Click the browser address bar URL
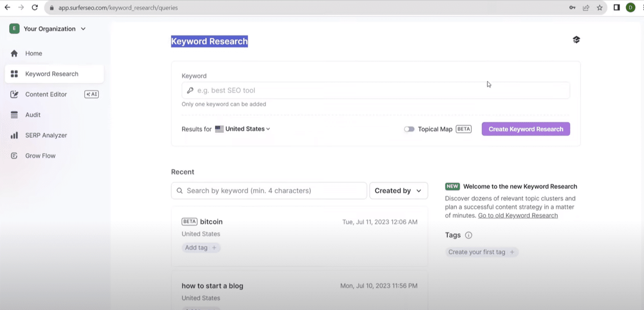This screenshot has height=310, width=644. coord(118,8)
